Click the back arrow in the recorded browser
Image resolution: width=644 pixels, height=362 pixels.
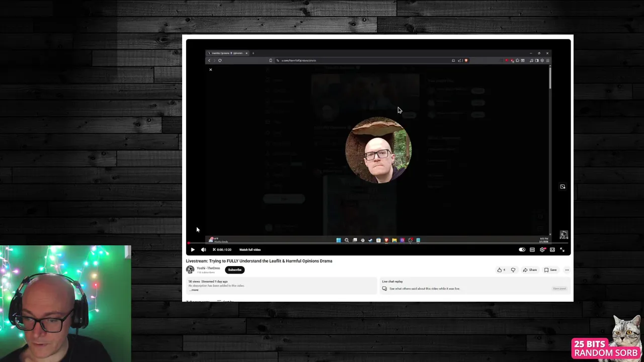click(209, 60)
